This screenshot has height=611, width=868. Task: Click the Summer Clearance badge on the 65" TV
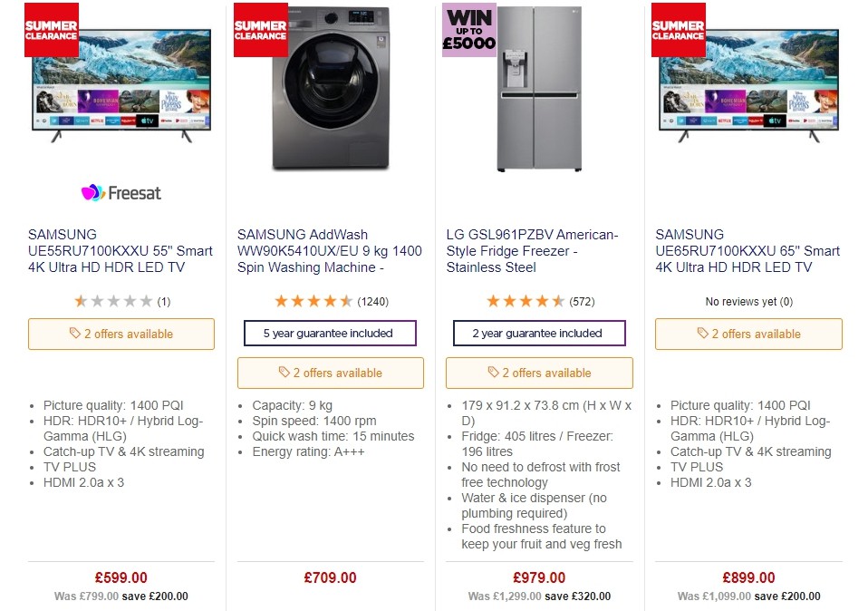click(x=678, y=28)
